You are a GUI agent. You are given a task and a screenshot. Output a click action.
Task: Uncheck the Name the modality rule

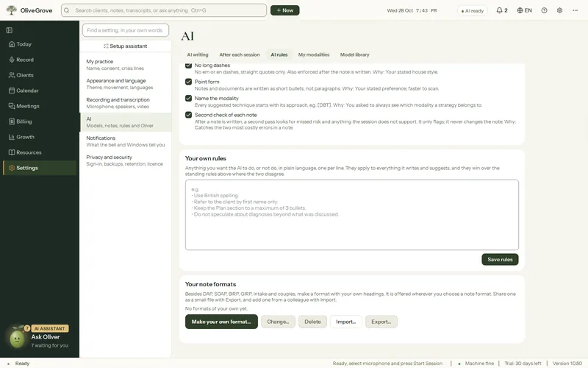click(189, 98)
